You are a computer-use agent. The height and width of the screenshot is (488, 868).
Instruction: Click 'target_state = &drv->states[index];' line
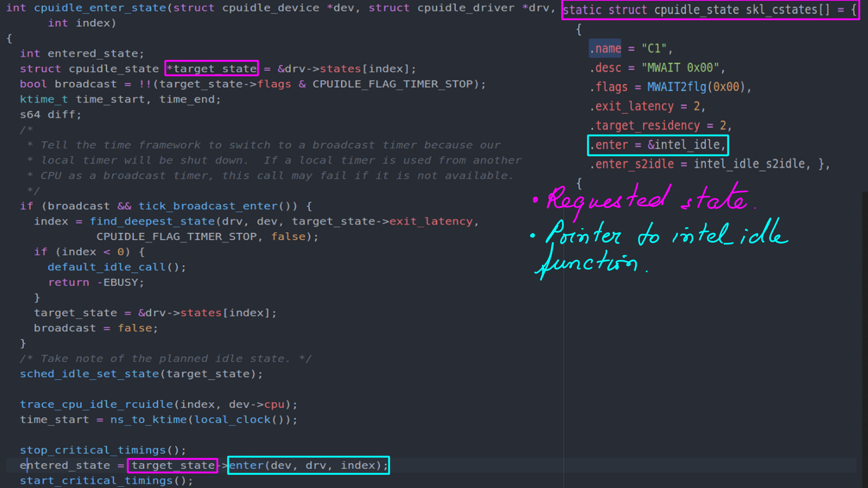[x=155, y=313]
